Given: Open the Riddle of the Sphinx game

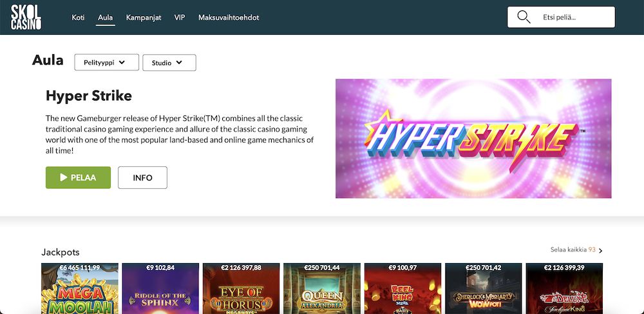Looking at the screenshot, I should [160, 288].
